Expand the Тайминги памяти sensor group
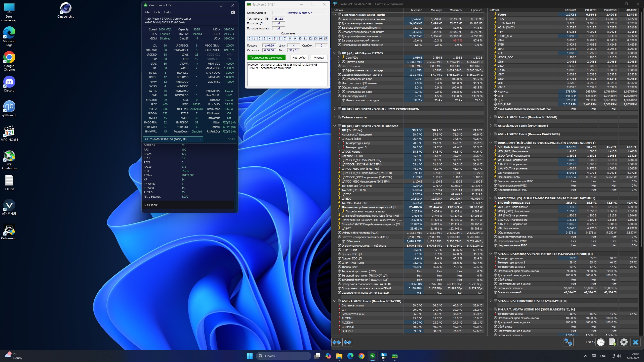Screen dimensions: 644x362 click(335, 117)
